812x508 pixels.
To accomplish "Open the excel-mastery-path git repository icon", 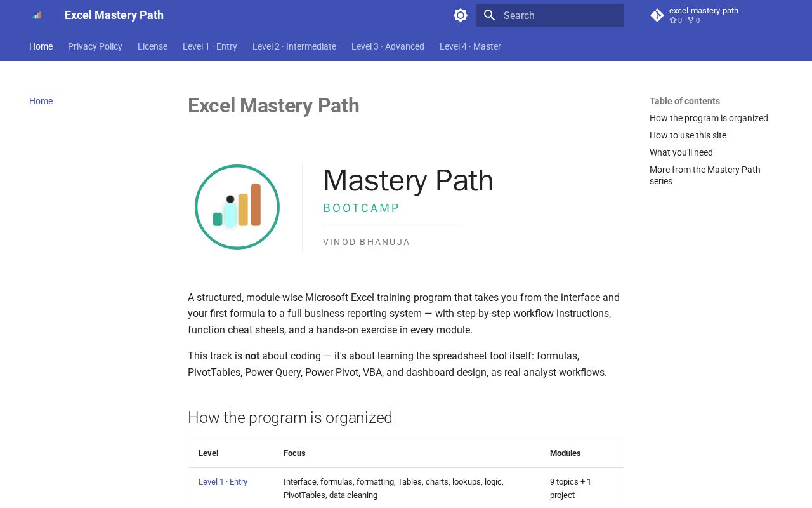I will coord(657,15).
